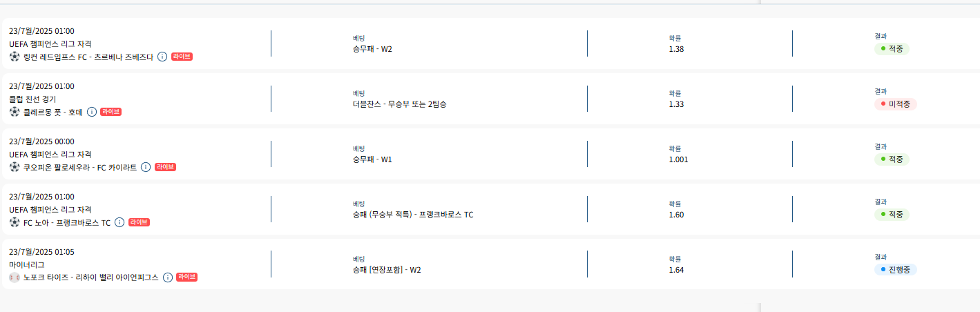
Task: Click soccer ball icon beside 링컨 레드임프스 FC
Action: [x=15, y=57]
